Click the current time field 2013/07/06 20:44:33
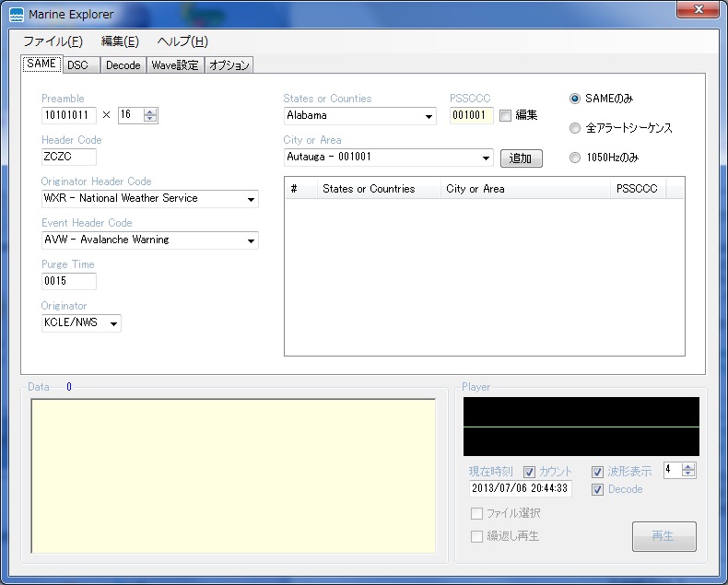The width and height of the screenshot is (728, 585). (520, 488)
